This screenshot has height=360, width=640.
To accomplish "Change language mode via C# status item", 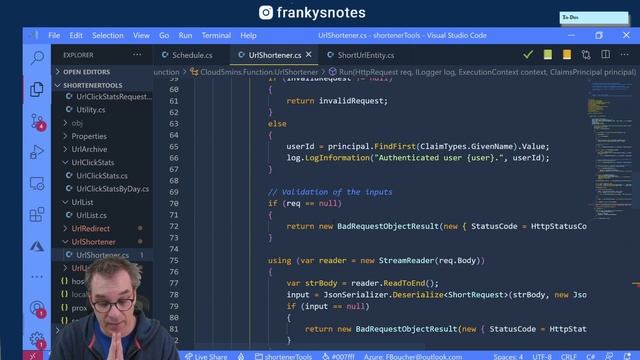I will click(x=591, y=356).
